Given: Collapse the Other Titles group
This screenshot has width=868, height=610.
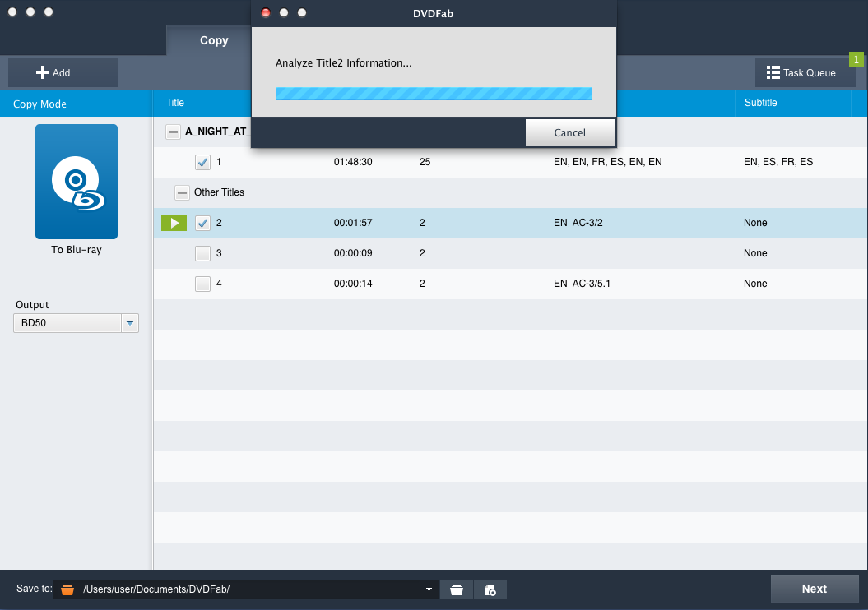Looking at the screenshot, I should pyautogui.click(x=182, y=192).
